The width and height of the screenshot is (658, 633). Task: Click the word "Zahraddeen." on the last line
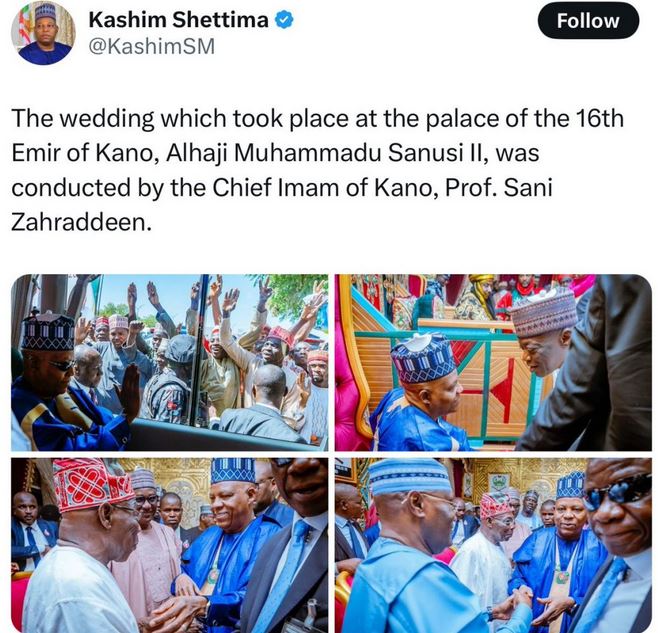(x=82, y=222)
